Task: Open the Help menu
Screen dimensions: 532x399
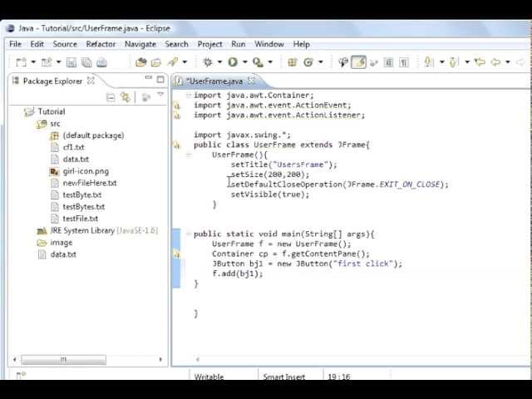Action: tap(301, 44)
